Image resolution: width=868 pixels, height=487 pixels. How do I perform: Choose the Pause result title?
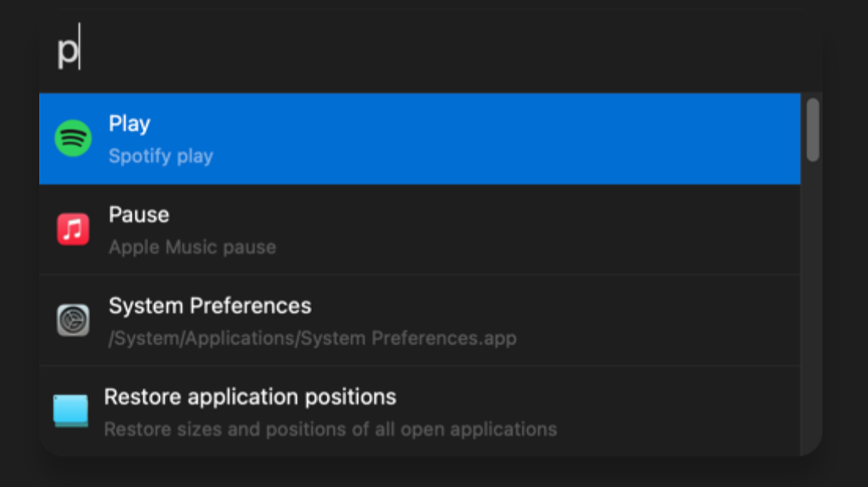point(139,215)
